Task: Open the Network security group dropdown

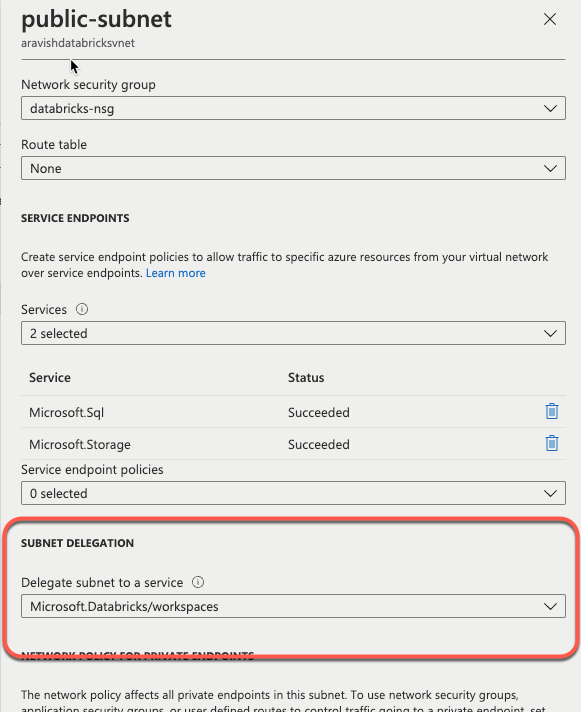Action: 293,108
